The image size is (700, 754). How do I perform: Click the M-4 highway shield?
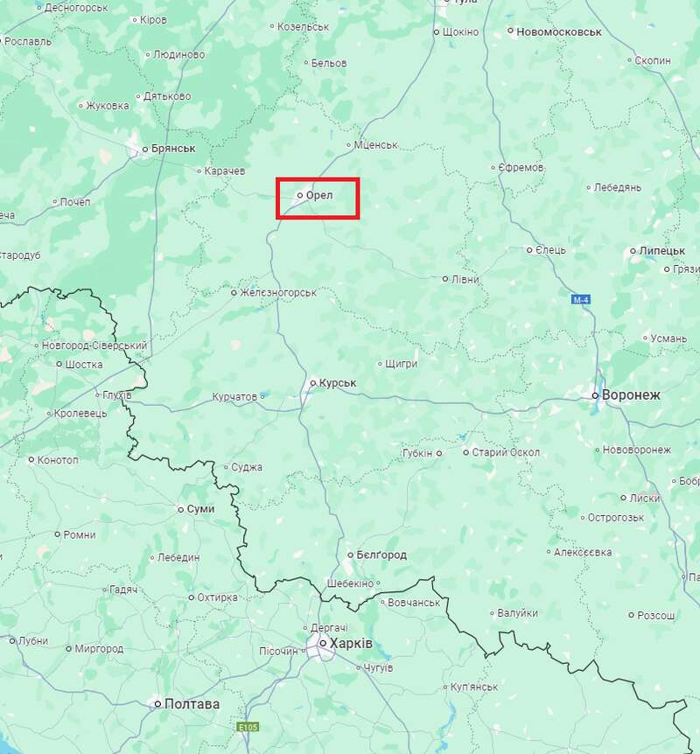[581, 300]
